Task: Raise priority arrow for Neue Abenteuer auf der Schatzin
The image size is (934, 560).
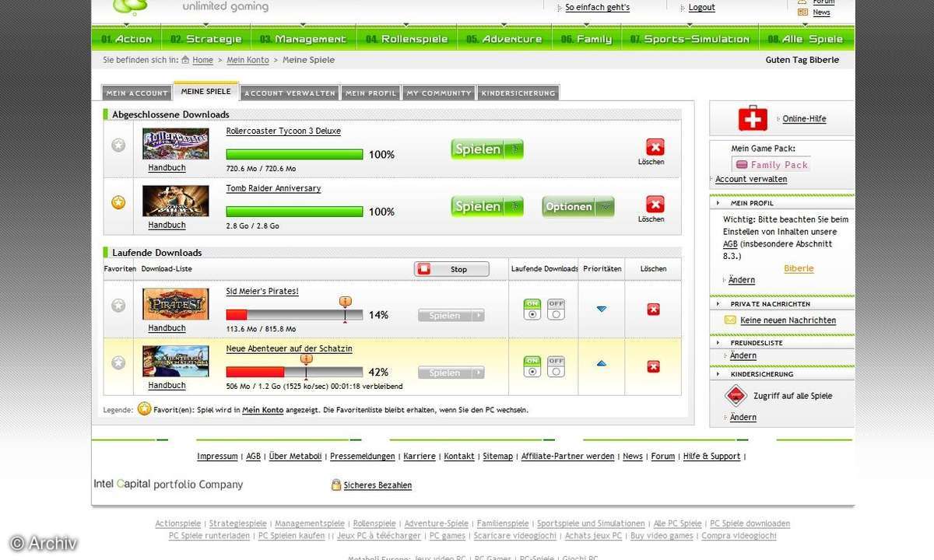Action: (x=601, y=363)
